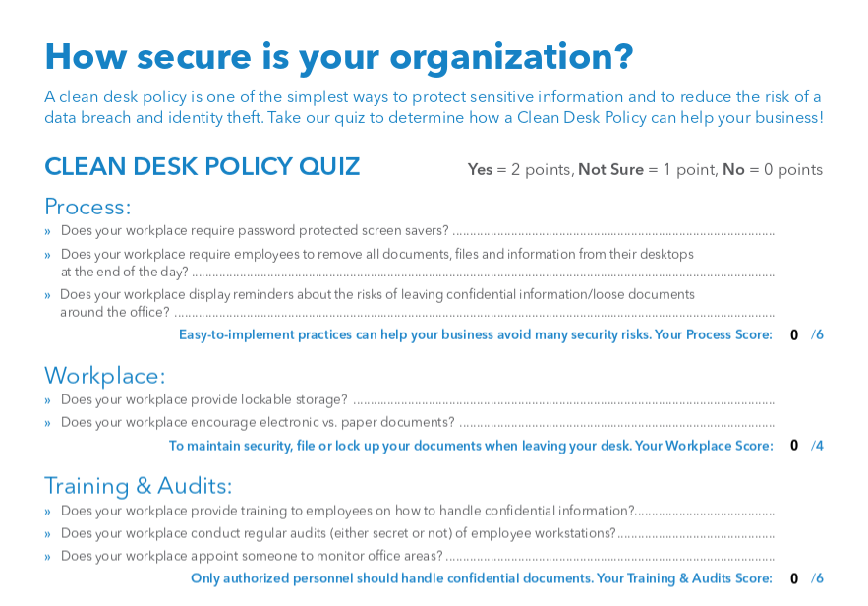Click the electronic vs. paper documents question

(x=258, y=423)
